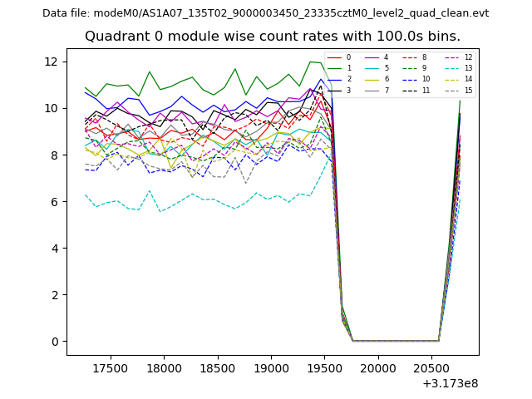Click the plot title about Quadrant 0
Screen dimensions: 532x399
point(272,37)
